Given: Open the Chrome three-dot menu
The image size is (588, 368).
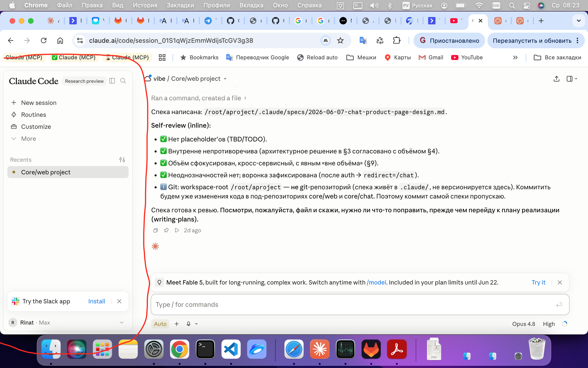Looking at the screenshot, I should (x=578, y=40).
